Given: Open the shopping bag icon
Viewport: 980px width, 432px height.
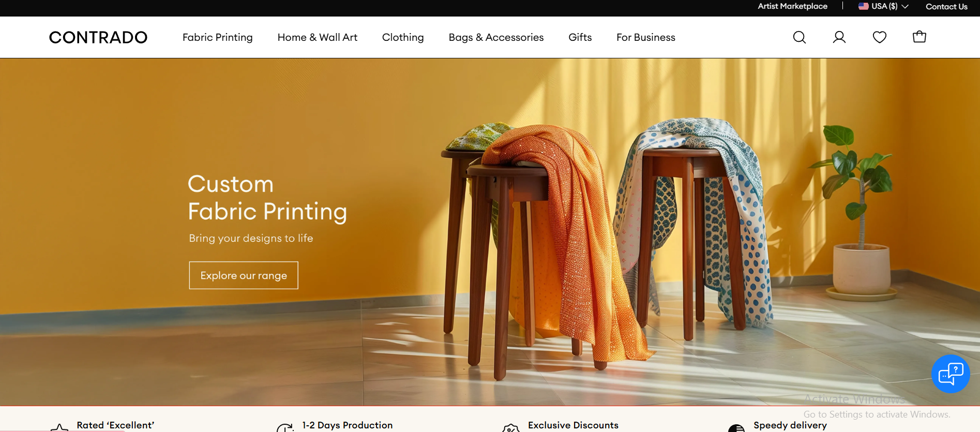Looking at the screenshot, I should (x=919, y=37).
